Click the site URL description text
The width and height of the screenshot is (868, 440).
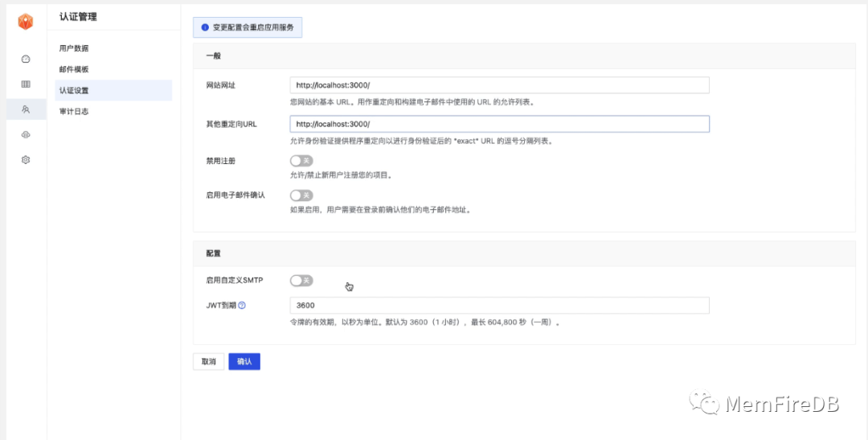pyautogui.click(x=413, y=102)
